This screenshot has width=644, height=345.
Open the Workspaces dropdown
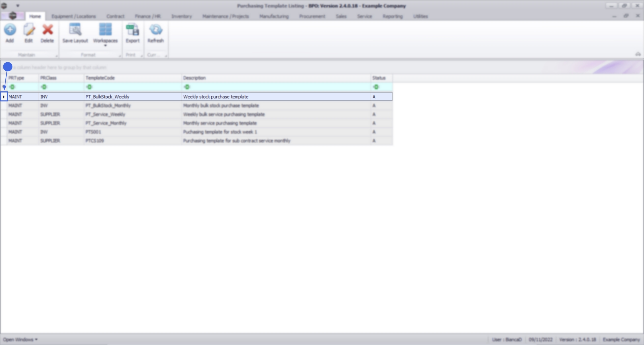[105, 34]
